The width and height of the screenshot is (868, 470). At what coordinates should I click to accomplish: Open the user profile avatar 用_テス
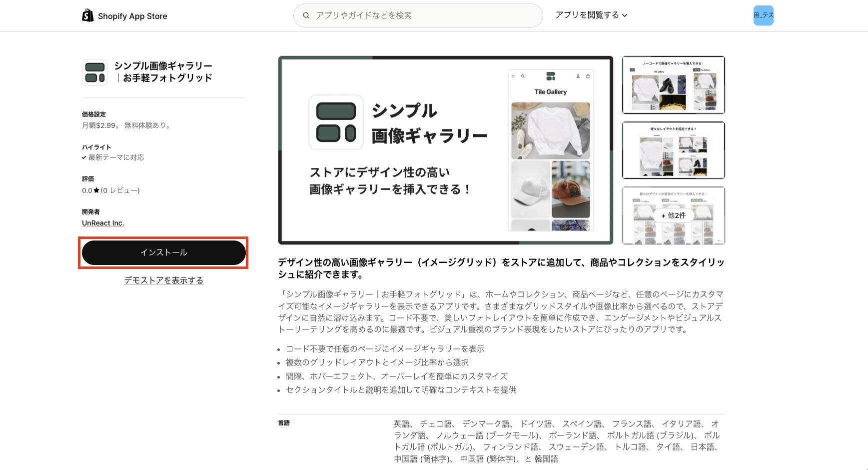click(x=763, y=15)
